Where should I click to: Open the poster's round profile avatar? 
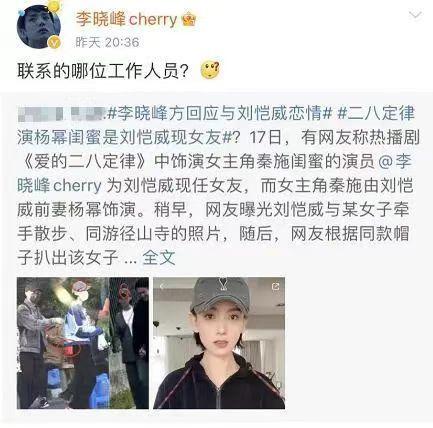coord(39,27)
